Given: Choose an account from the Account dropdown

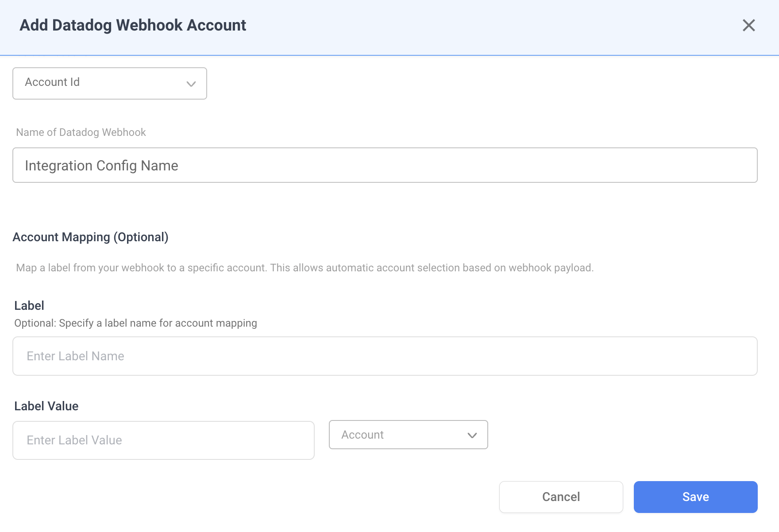Looking at the screenshot, I should click(407, 435).
